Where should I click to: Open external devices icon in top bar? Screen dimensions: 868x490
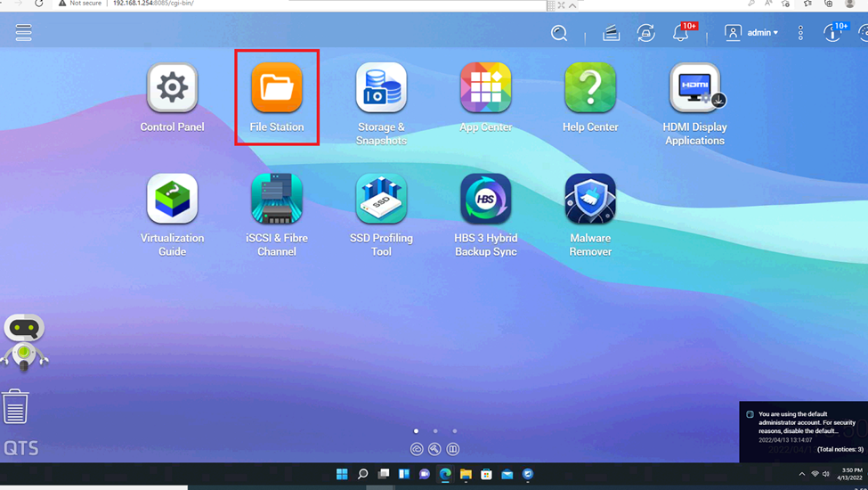[645, 33]
